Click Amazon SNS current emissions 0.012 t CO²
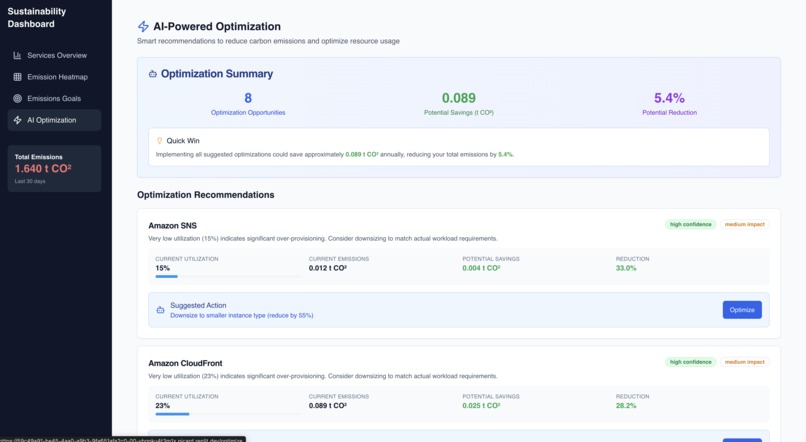Screen dimensions: 806x442 (x=328, y=268)
